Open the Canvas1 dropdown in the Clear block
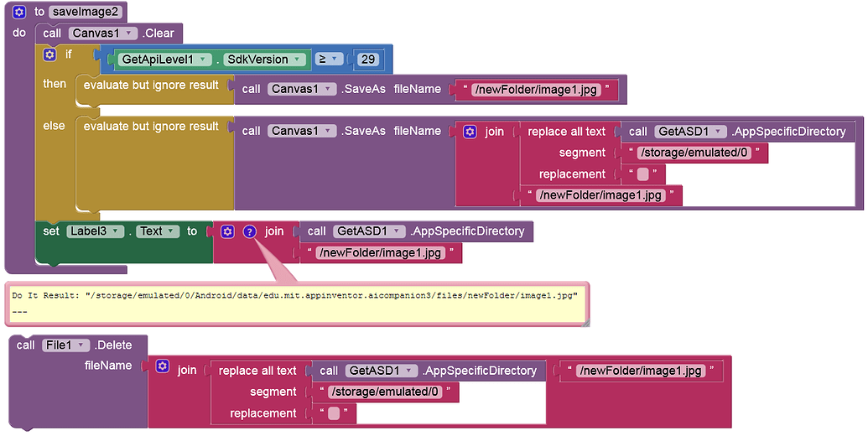This screenshot has width=868, height=436. 103,34
